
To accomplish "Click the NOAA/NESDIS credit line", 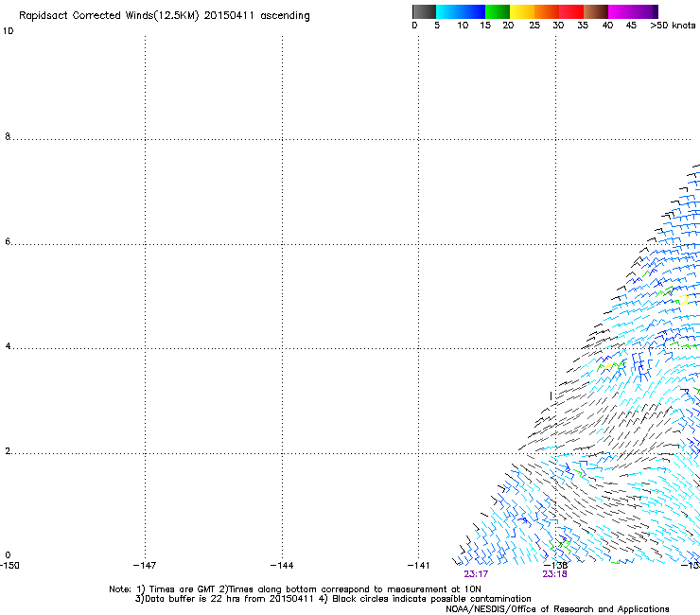I will 557,609.
